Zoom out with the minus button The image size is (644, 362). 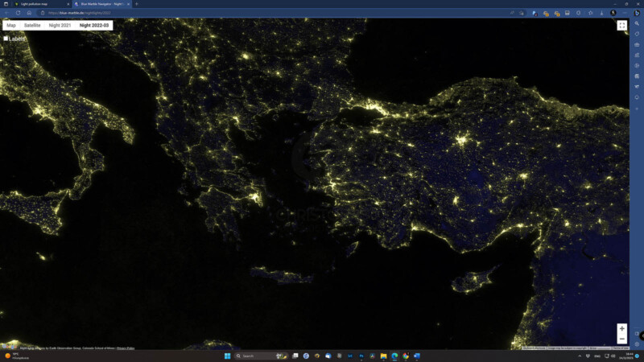pos(621,339)
